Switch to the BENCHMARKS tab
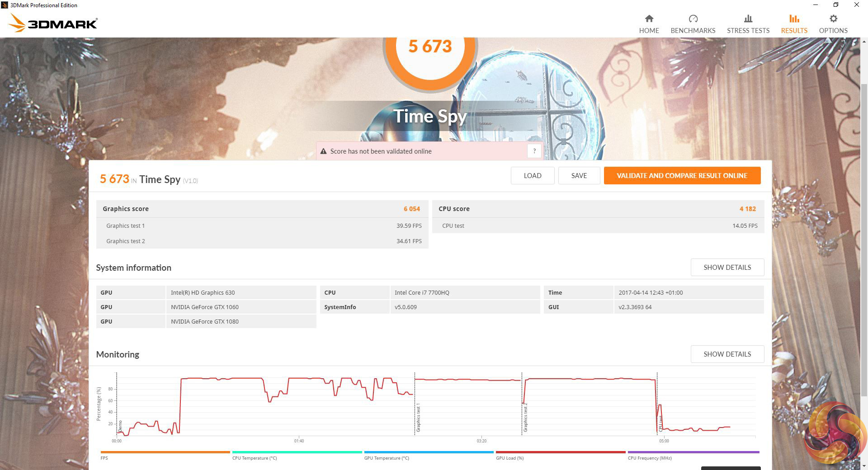 tap(693, 24)
